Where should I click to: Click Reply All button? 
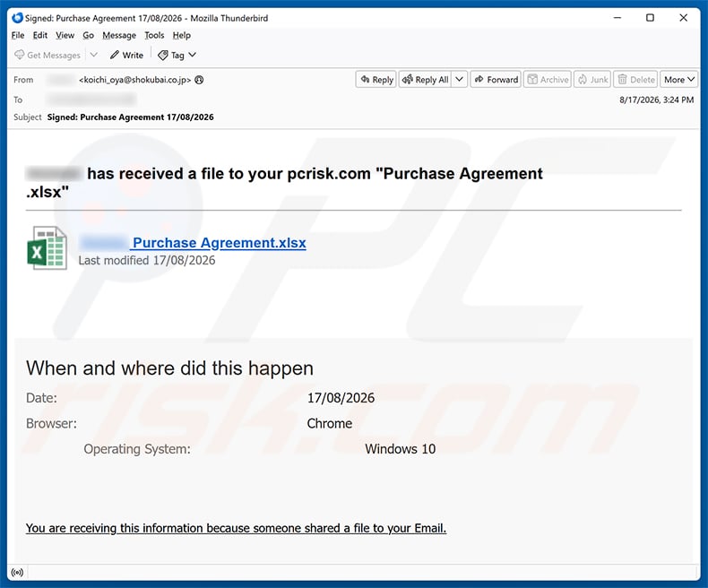pos(426,80)
